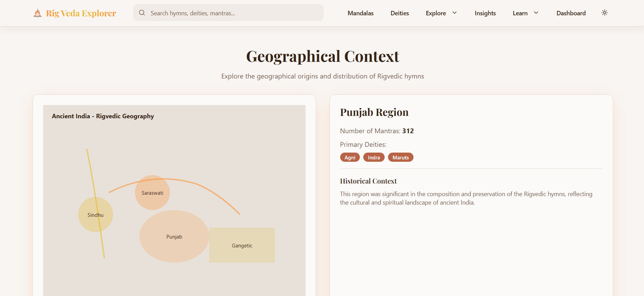Open the Explore menu label
This screenshot has height=296, width=644.
tap(436, 13)
